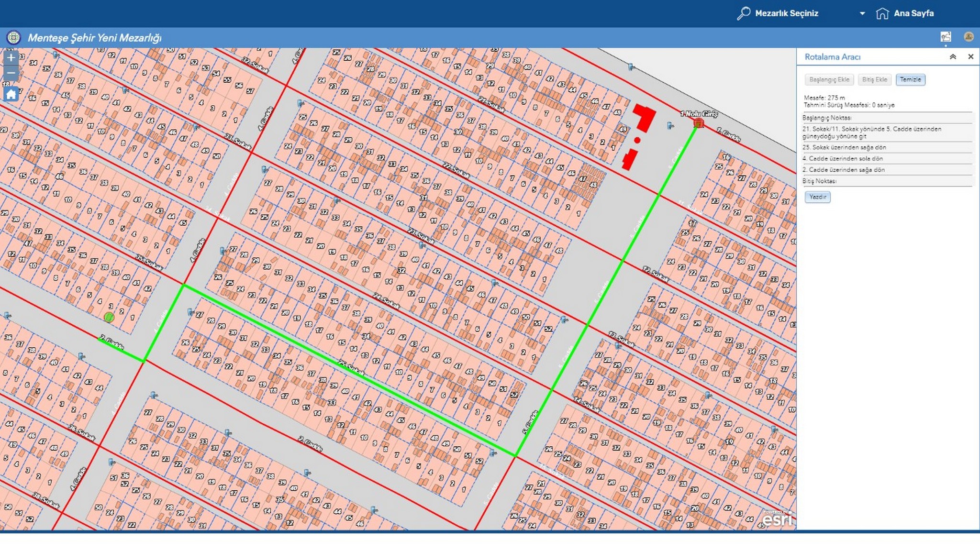Click the house icon for Ana Sayfa
This screenshot has height=551, width=980.
coord(882,13)
